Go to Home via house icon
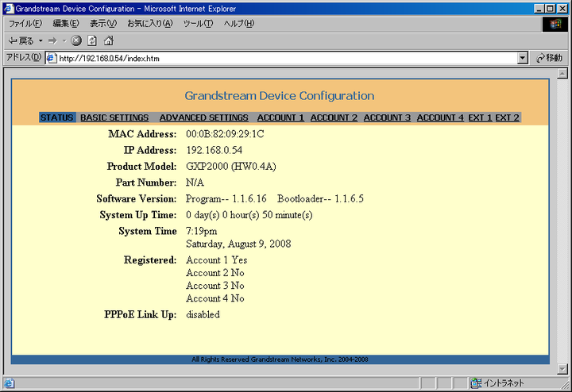572x392 pixels. click(108, 40)
